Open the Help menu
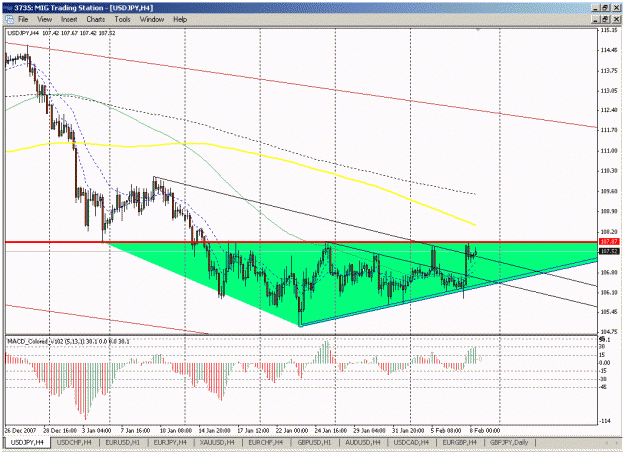 pyautogui.click(x=180, y=19)
